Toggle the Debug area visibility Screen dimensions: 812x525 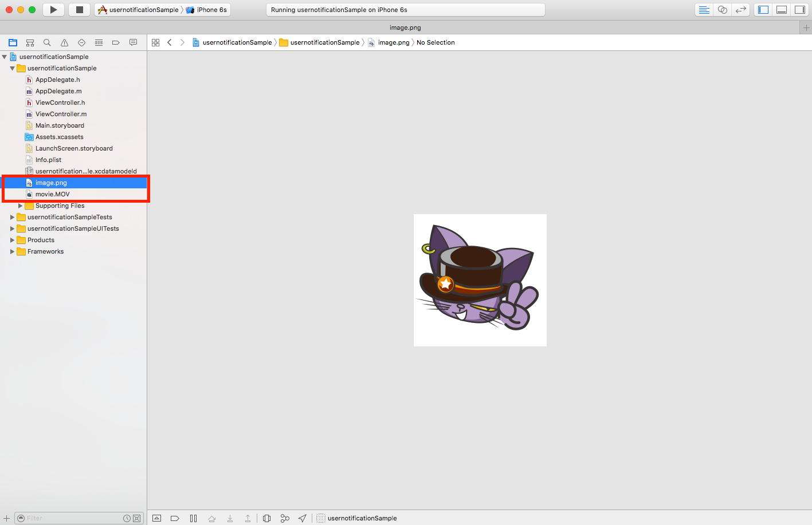pyautogui.click(x=782, y=10)
